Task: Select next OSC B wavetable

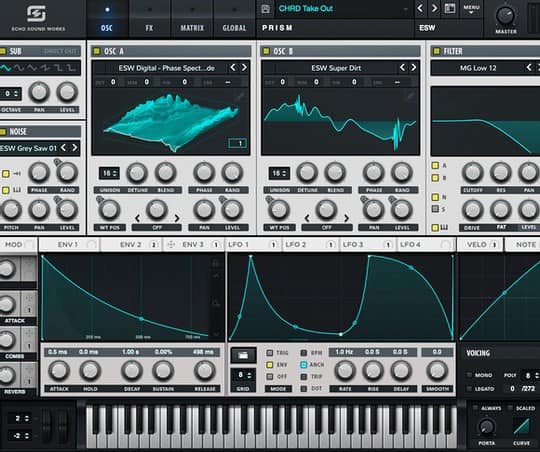Action: (x=413, y=68)
